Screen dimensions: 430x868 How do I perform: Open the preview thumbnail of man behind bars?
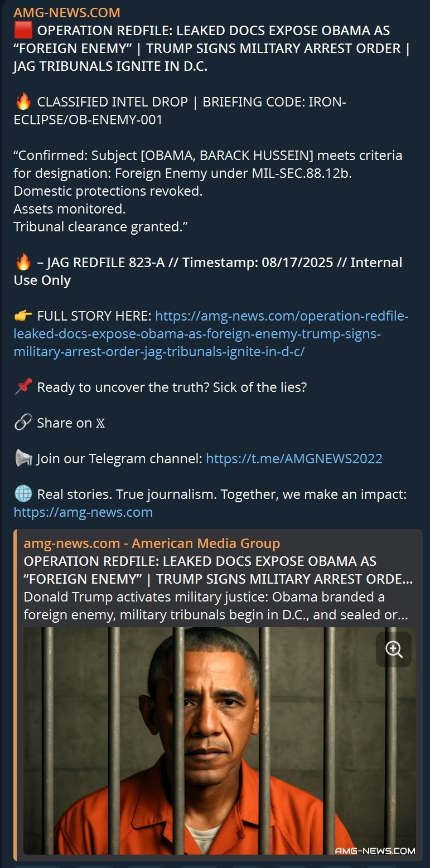click(x=220, y=741)
